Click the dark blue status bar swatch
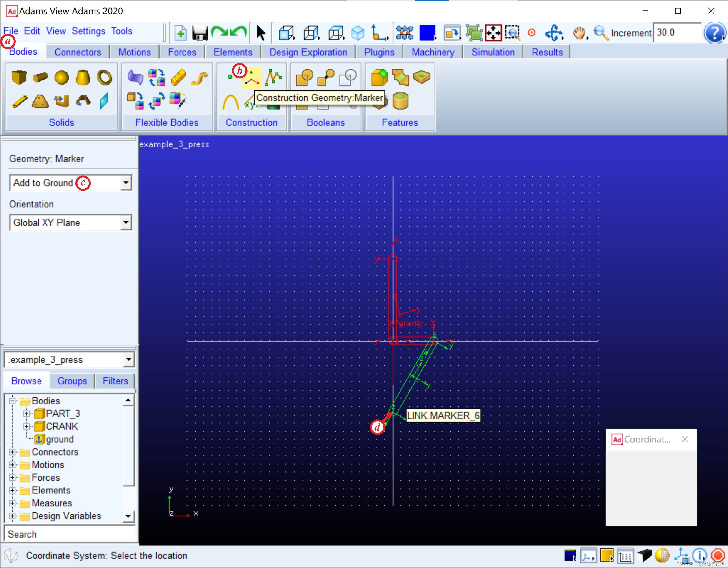728x568 pixels. point(570,556)
